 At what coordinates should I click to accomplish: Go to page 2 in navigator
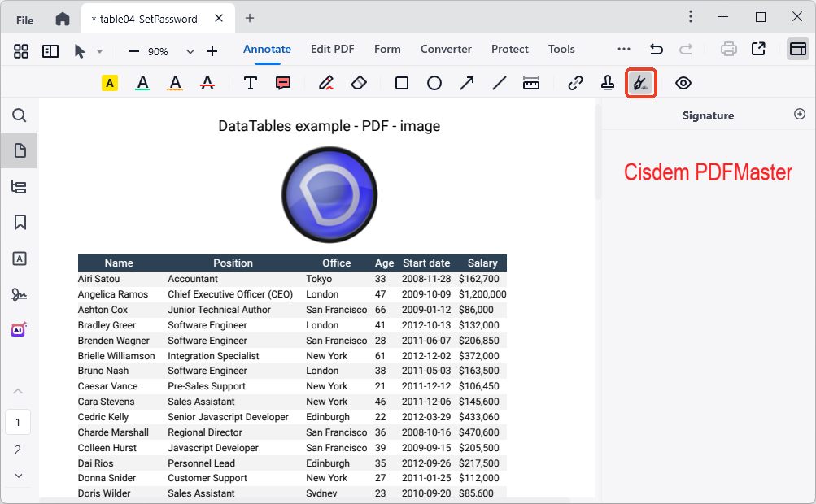click(18, 450)
